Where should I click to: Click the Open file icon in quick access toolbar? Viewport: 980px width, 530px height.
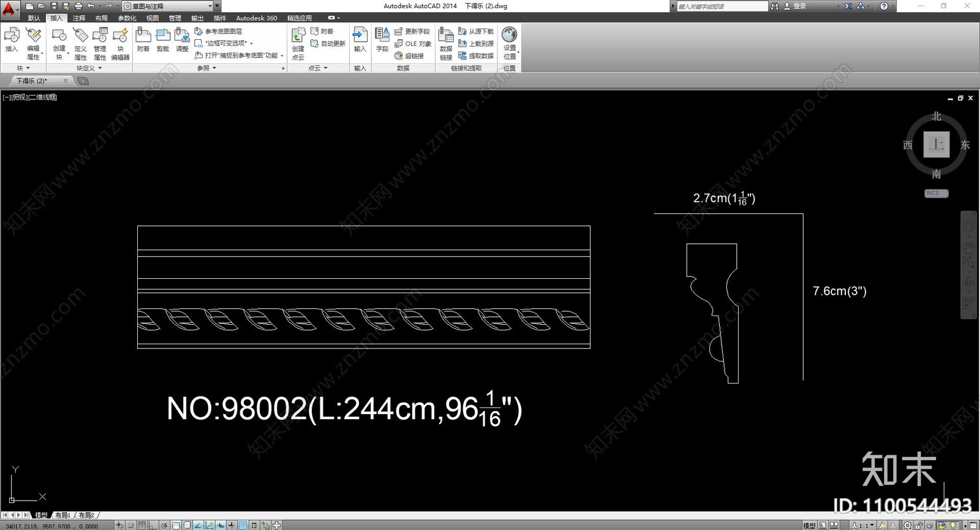42,6
